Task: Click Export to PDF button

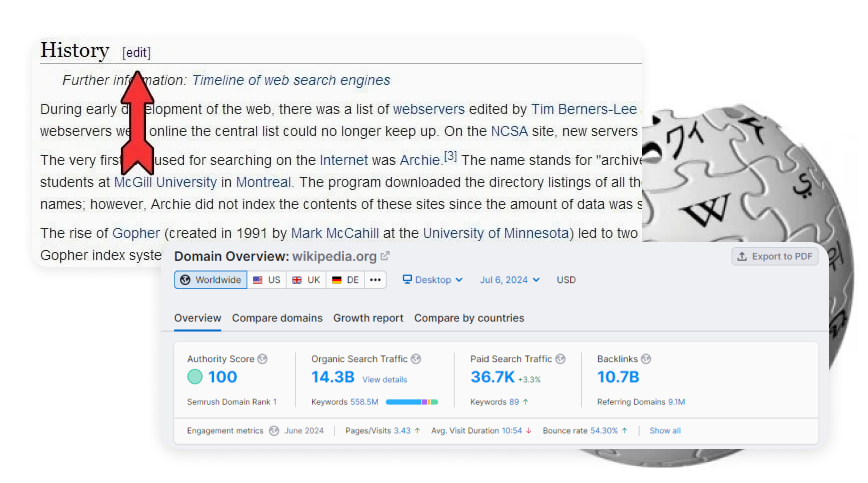Action: pos(774,256)
